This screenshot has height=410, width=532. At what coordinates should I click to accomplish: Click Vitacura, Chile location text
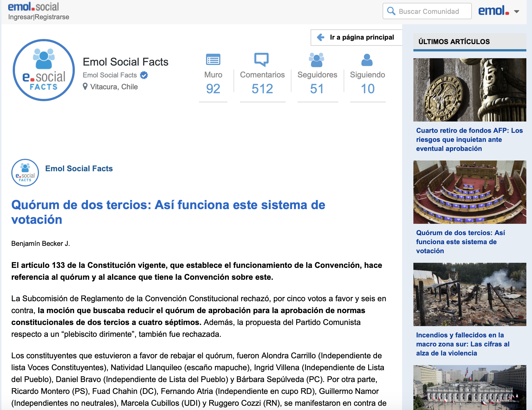tap(114, 87)
